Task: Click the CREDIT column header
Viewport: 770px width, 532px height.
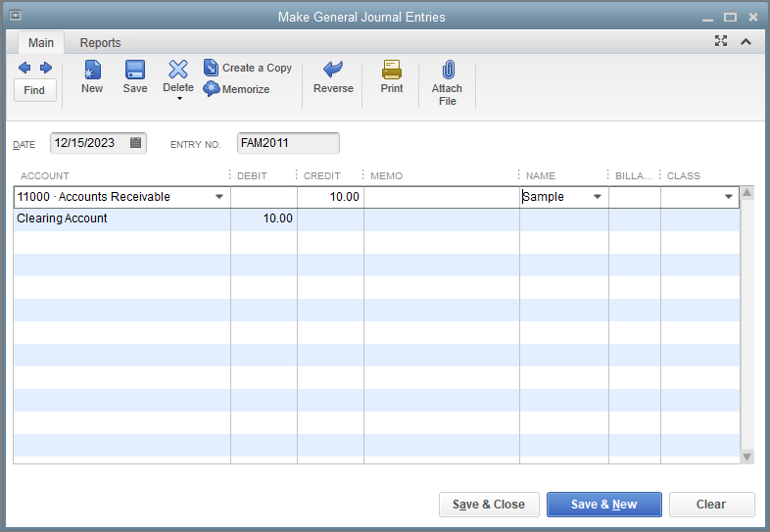Action: [321, 175]
